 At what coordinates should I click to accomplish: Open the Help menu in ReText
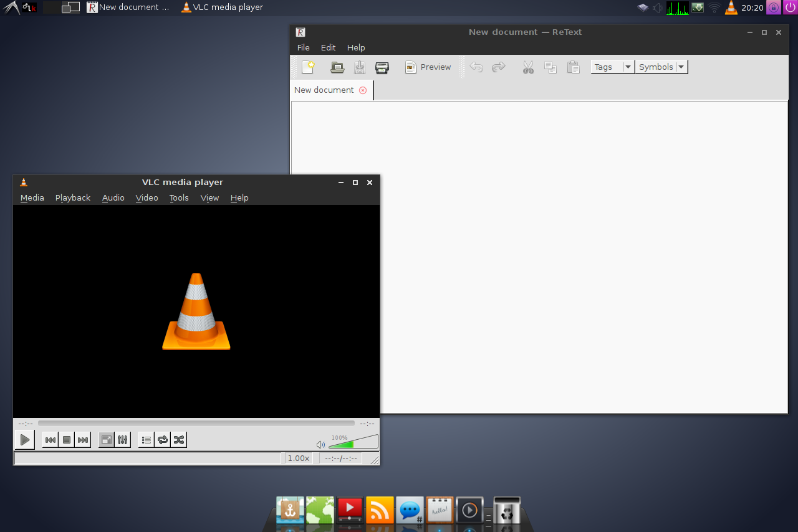coord(356,47)
